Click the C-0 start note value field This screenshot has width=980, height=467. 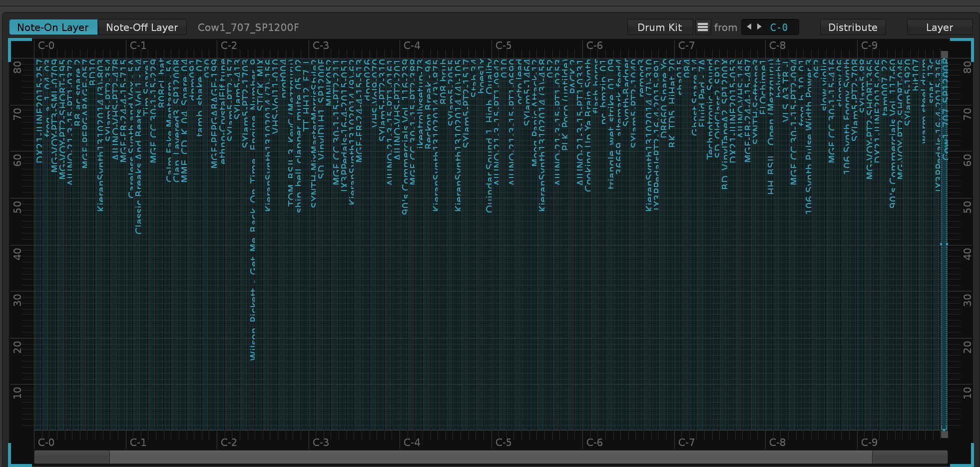[x=779, y=27]
